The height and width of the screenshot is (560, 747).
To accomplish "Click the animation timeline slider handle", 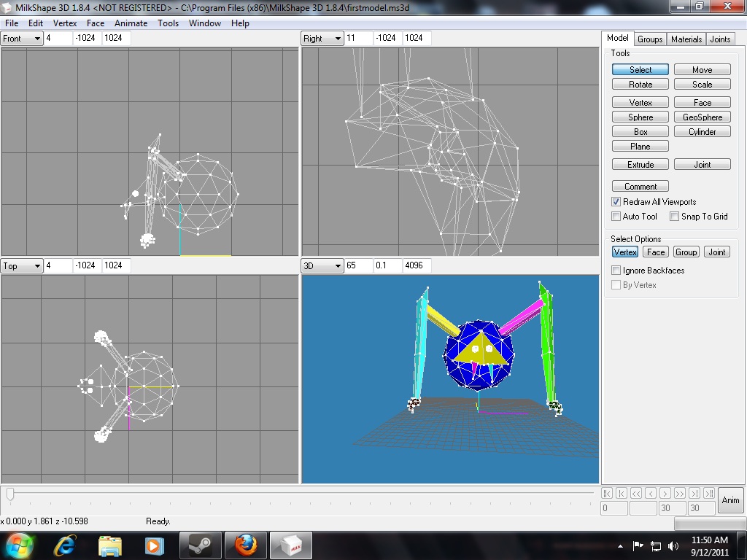I will [10, 494].
